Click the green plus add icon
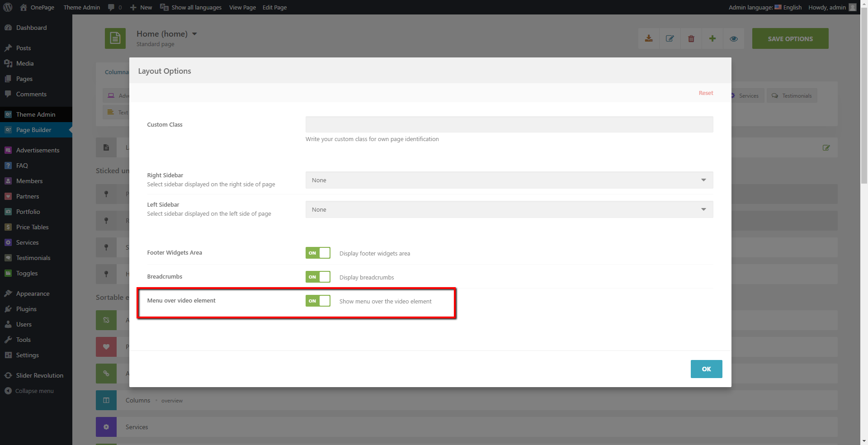This screenshot has height=445, width=868. tap(712, 38)
